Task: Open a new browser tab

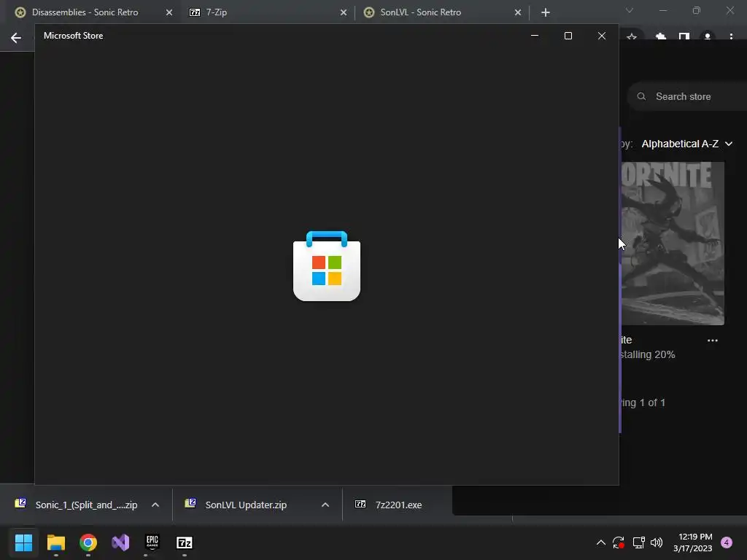Action: (546, 12)
